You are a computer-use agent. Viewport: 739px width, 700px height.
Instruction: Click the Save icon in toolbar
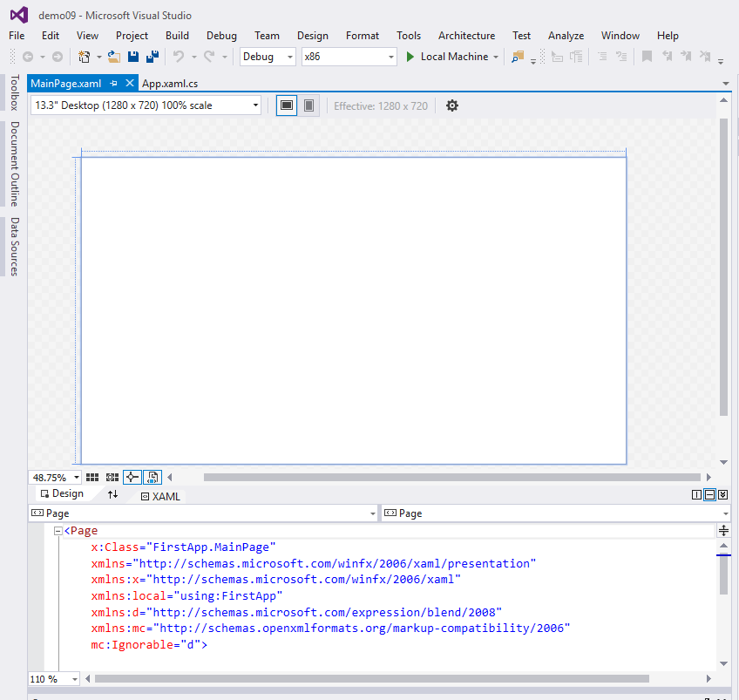tap(133, 57)
